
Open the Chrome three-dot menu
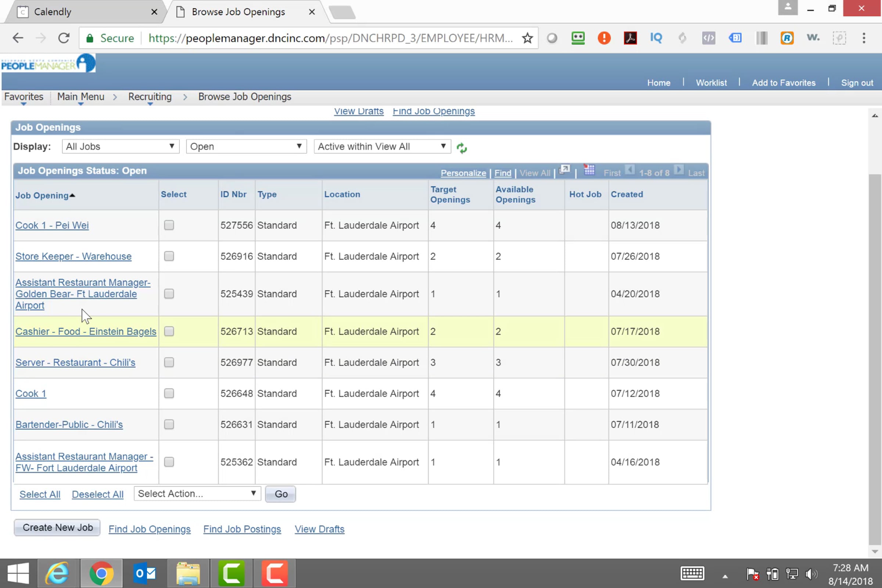click(864, 38)
